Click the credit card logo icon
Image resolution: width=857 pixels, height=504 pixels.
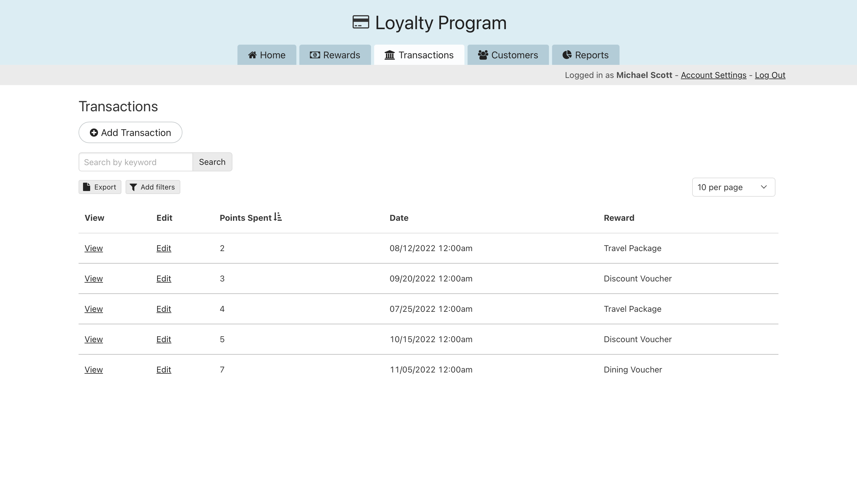coord(360,22)
